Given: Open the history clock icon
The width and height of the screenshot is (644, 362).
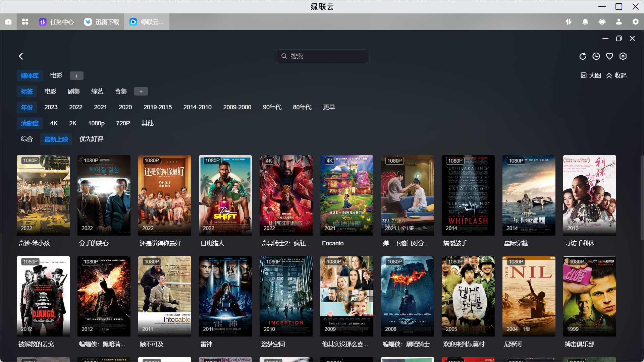Looking at the screenshot, I should (596, 56).
